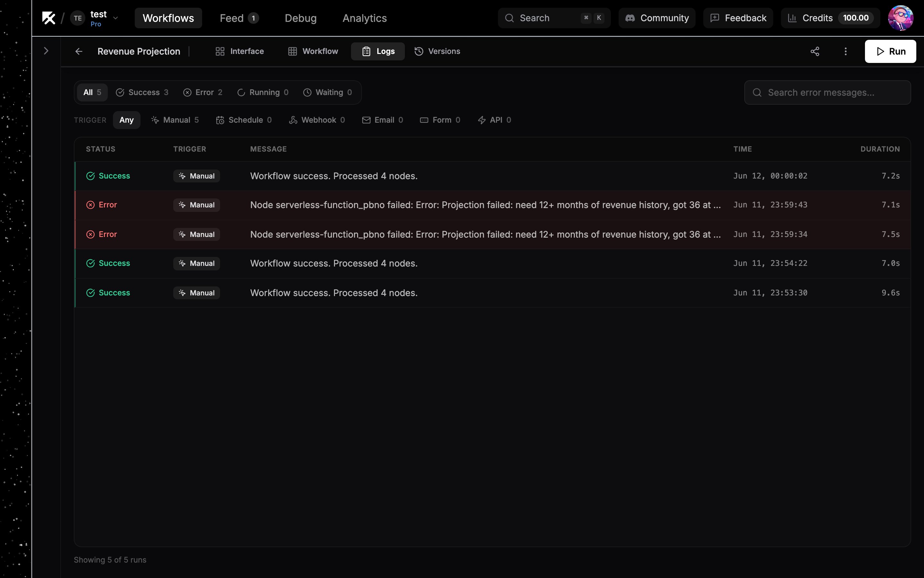924x578 pixels.
Task: Open the Versions tab
Action: (x=437, y=51)
